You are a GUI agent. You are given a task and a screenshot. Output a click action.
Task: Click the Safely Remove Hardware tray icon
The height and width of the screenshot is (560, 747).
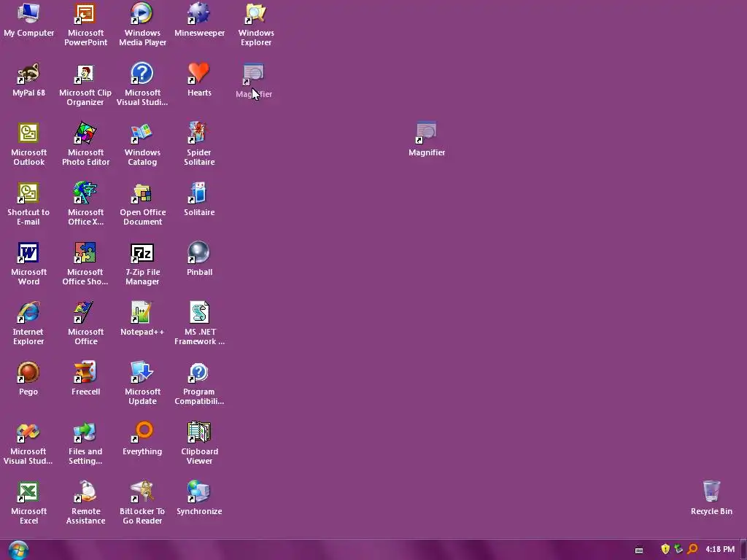point(678,550)
